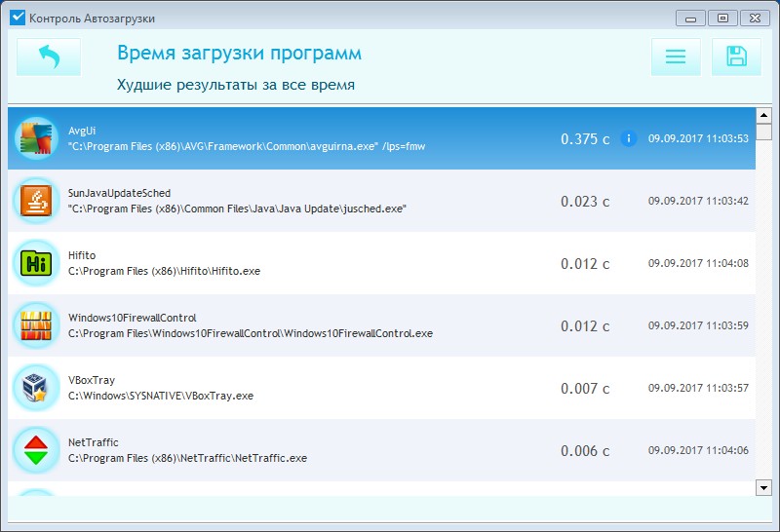Select the AvgUi entry name

82,131
